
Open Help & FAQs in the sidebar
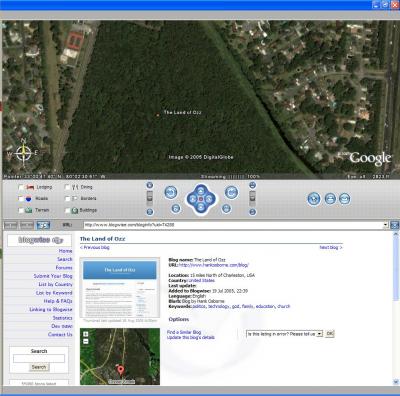(x=58, y=301)
